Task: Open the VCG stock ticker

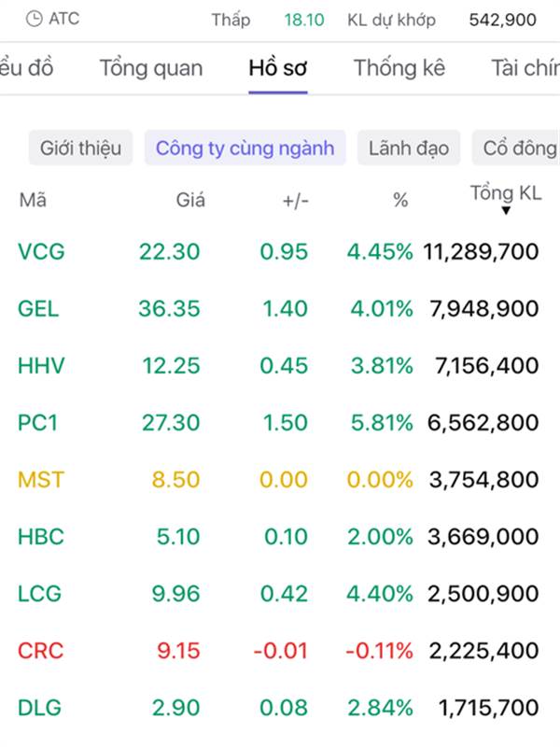Action: point(42,251)
